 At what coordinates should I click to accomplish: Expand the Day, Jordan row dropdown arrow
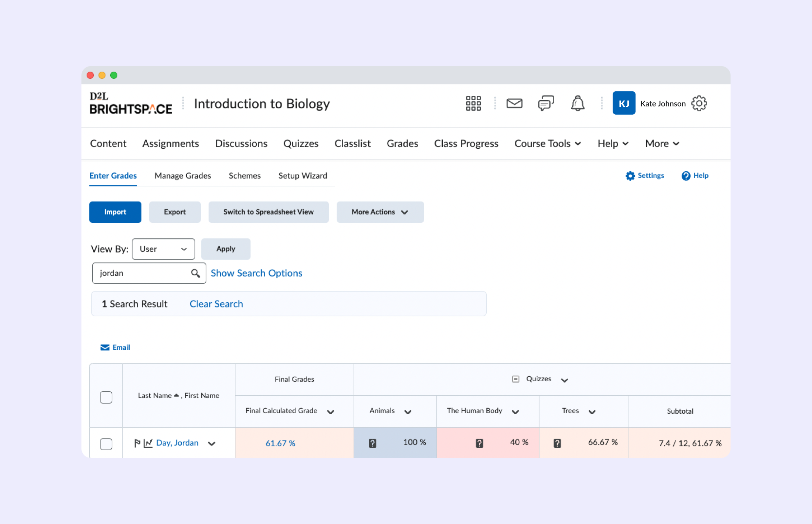pyautogui.click(x=211, y=443)
